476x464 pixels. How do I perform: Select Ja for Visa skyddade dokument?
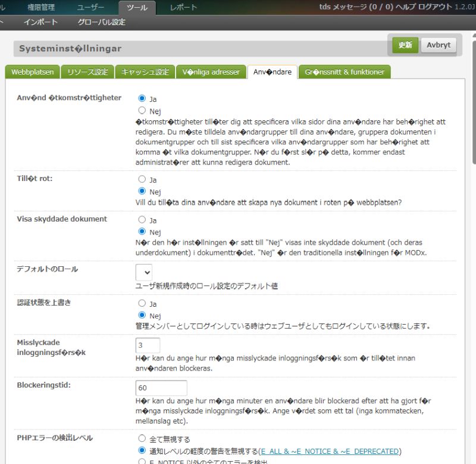coord(142,220)
